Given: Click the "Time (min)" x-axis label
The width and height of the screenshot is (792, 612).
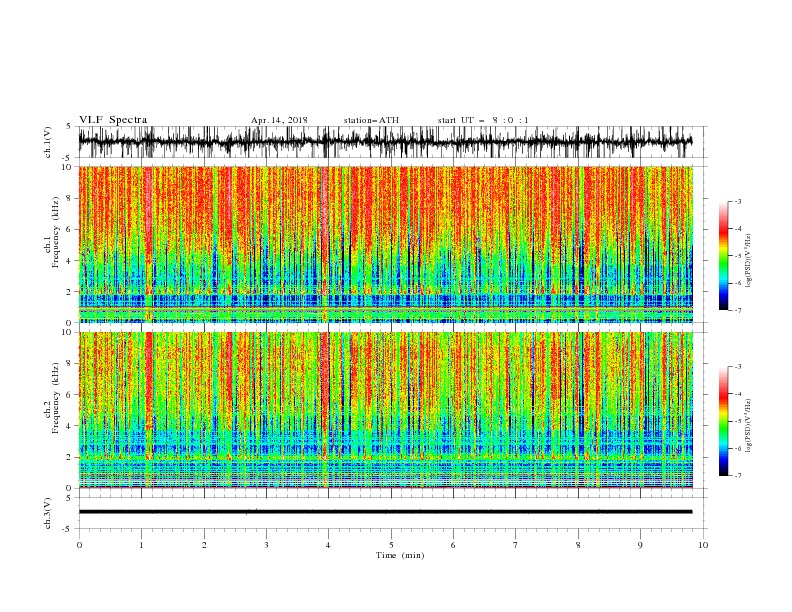Looking at the screenshot, I should (x=400, y=555).
